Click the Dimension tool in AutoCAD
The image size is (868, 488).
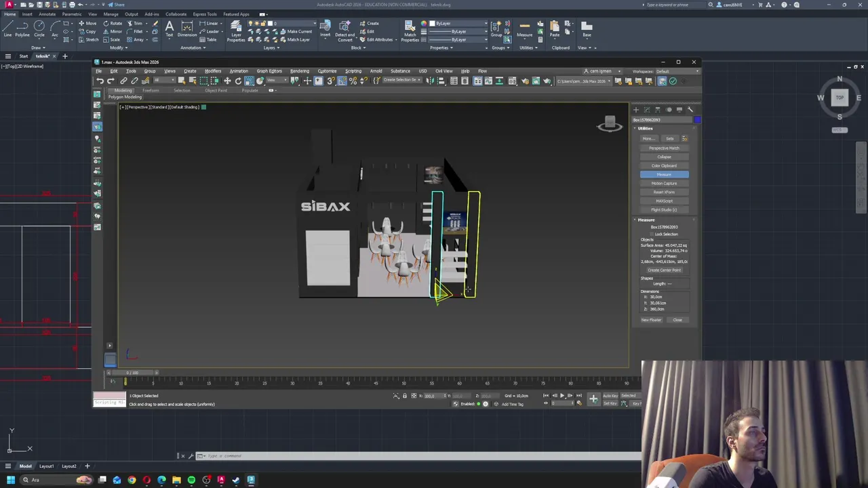[186, 28]
